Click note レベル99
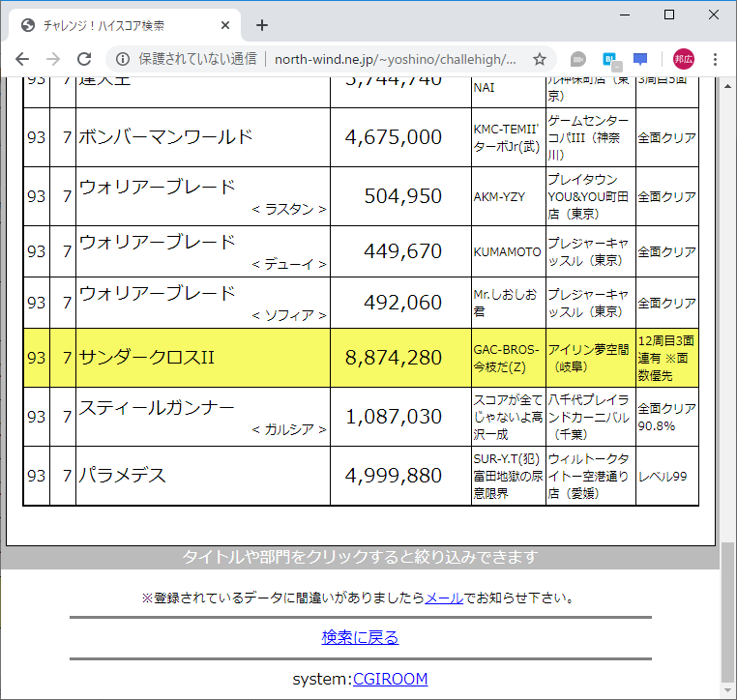This screenshot has width=737, height=700. 663,477
